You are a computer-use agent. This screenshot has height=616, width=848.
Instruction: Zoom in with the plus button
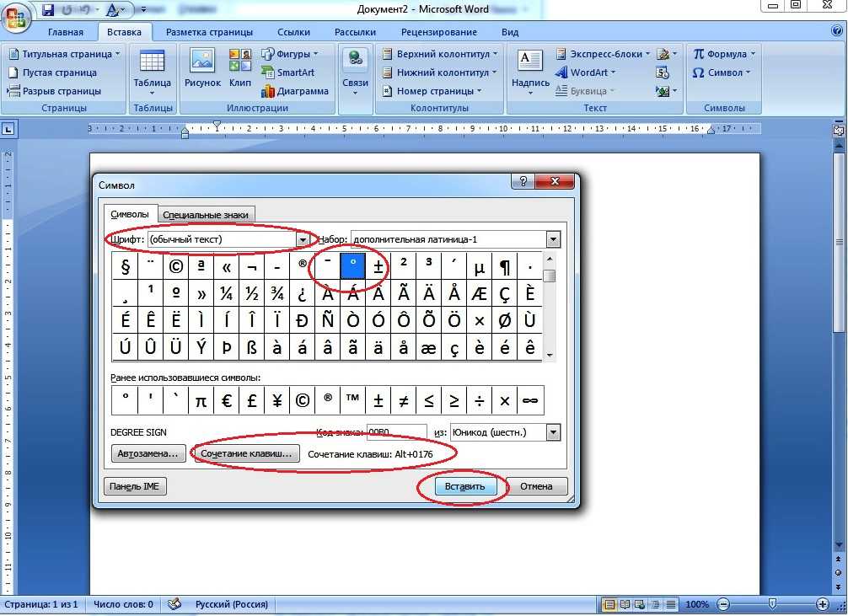[822, 604]
